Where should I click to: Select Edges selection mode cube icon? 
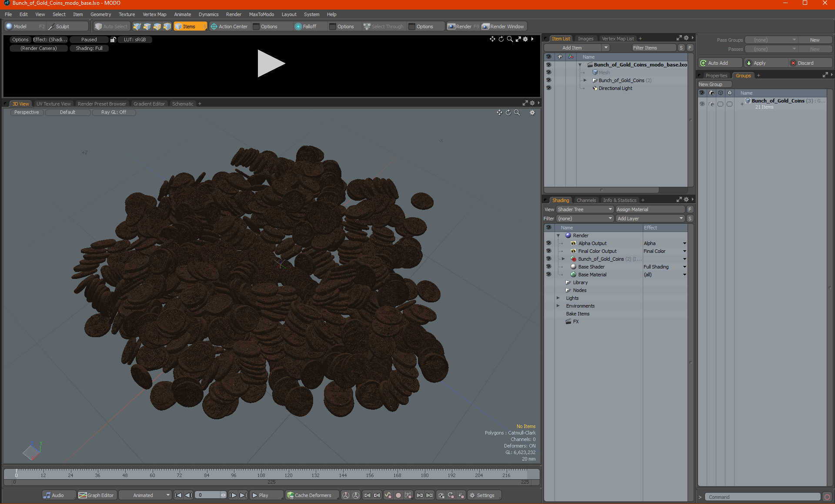[x=147, y=27]
